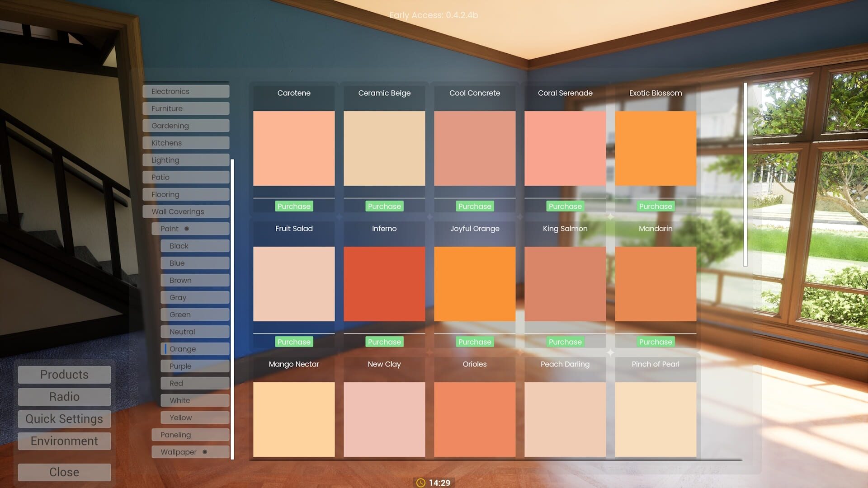The height and width of the screenshot is (488, 868).
Task: Click the radio dot beside Paint
Action: click(187, 228)
